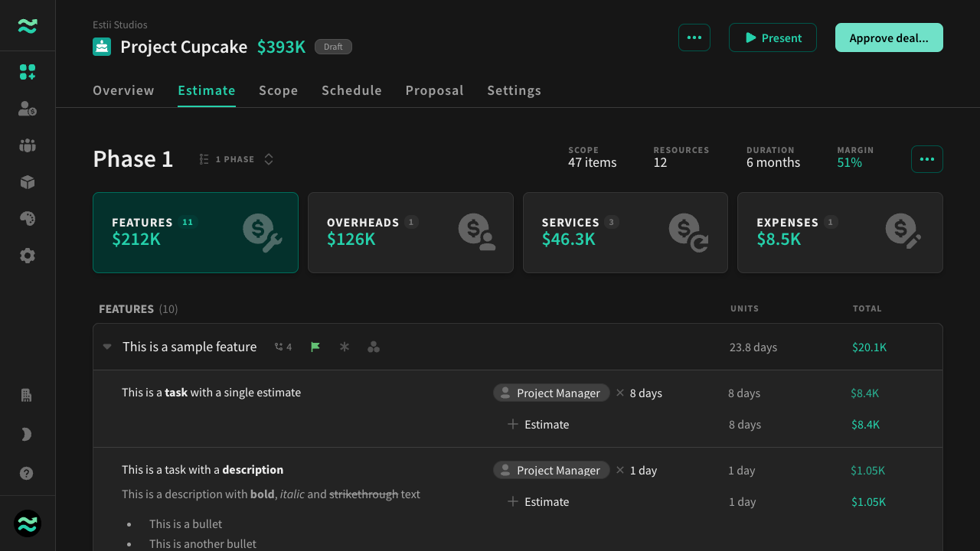Click the $20.1K feature total

[x=870, y=347]
